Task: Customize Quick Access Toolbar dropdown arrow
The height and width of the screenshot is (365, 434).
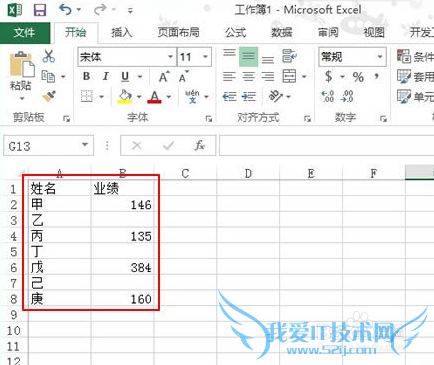Action: [130, 11]
